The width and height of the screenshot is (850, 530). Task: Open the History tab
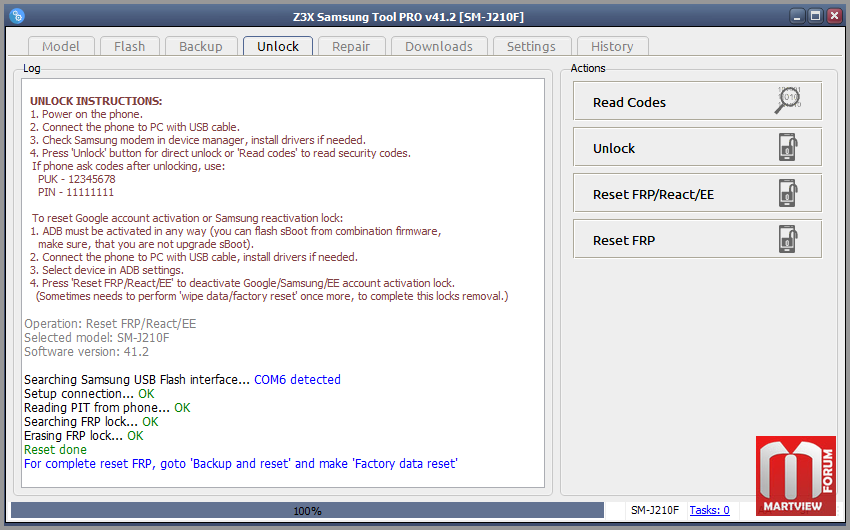[x=613, y=47]
